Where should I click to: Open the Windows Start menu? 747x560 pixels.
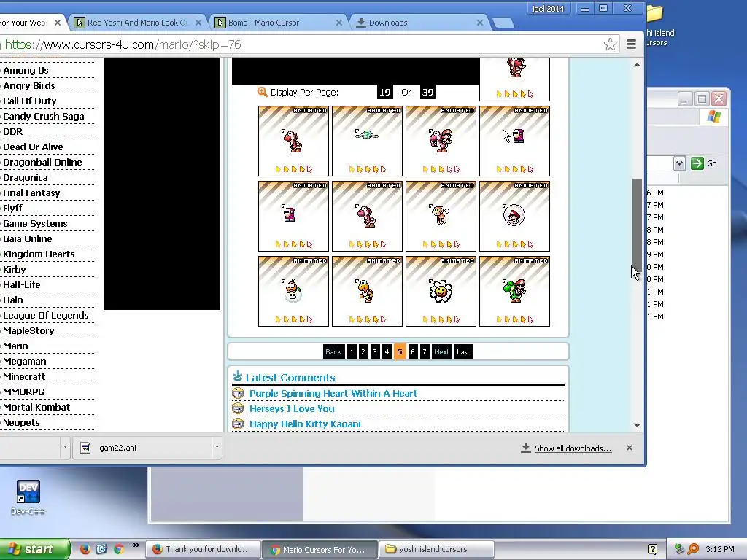point(34,549)
